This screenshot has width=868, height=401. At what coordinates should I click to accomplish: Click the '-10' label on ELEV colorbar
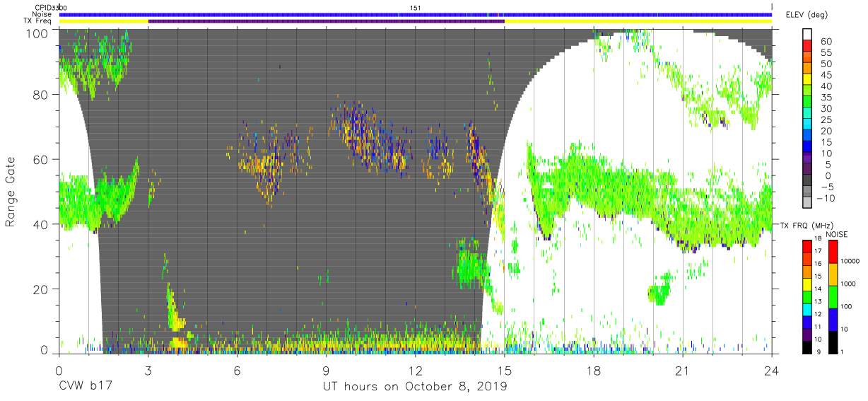tap(826, 199)
